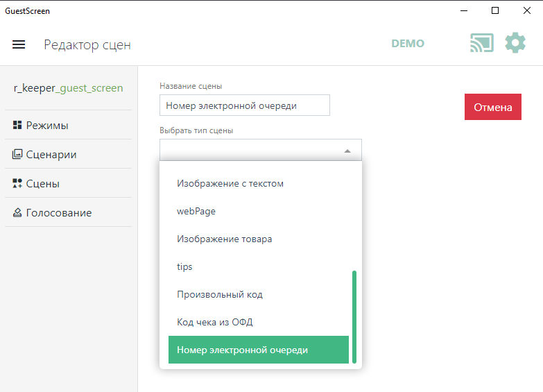Click the Режимы grid icon
The width and height of the screenshot is (543, 392).
coord(17,126)
